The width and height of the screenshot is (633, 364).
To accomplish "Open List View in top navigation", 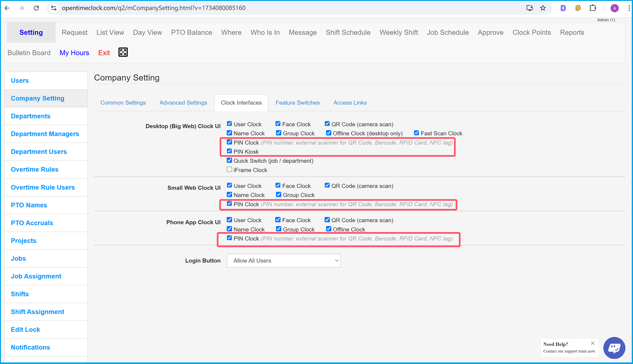I will (110, 32).
